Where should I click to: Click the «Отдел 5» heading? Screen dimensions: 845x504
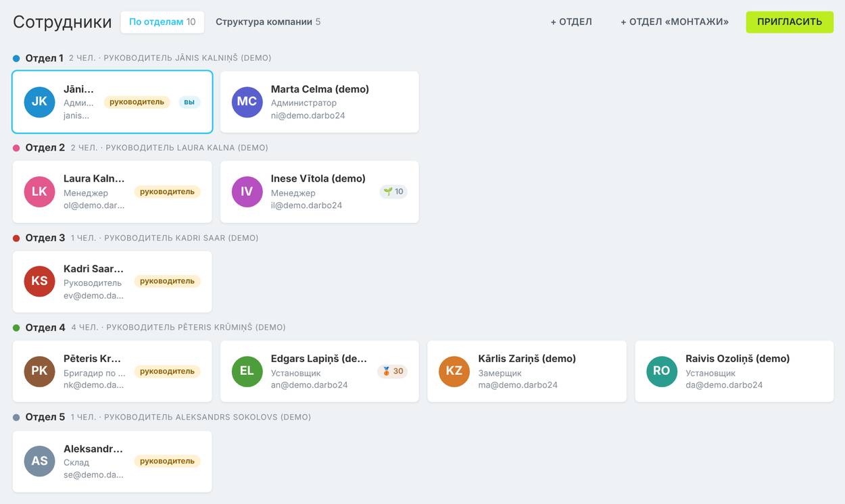[45, 418]
